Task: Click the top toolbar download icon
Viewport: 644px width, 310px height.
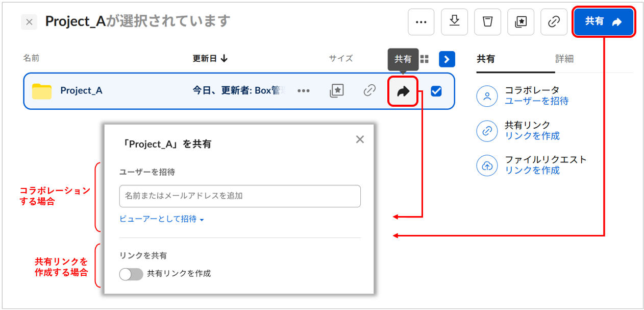Action: pyautogui.click(x=454, y=22)
